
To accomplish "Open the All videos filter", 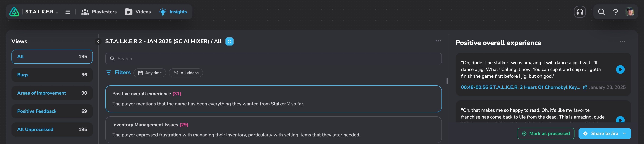I will [x=186, y=73].
